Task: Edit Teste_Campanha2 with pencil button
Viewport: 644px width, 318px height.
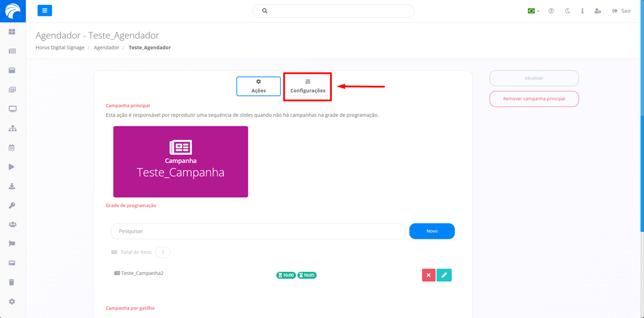Action: (444, 275)
